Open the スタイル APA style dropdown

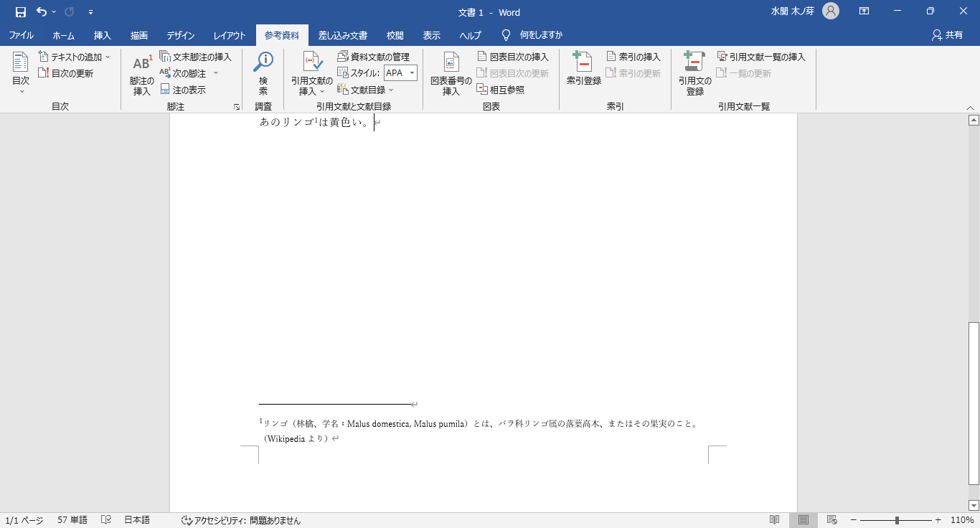click(413, 73)
